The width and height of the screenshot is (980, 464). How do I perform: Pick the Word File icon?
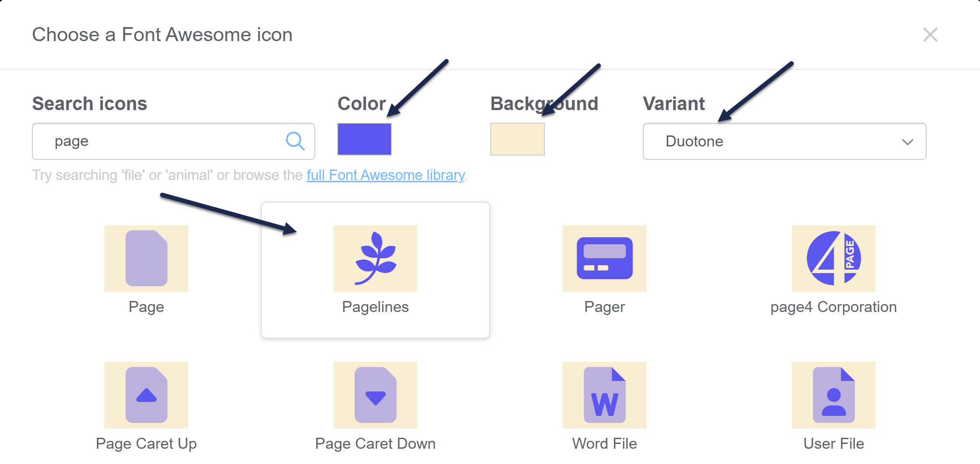(604, 395)
